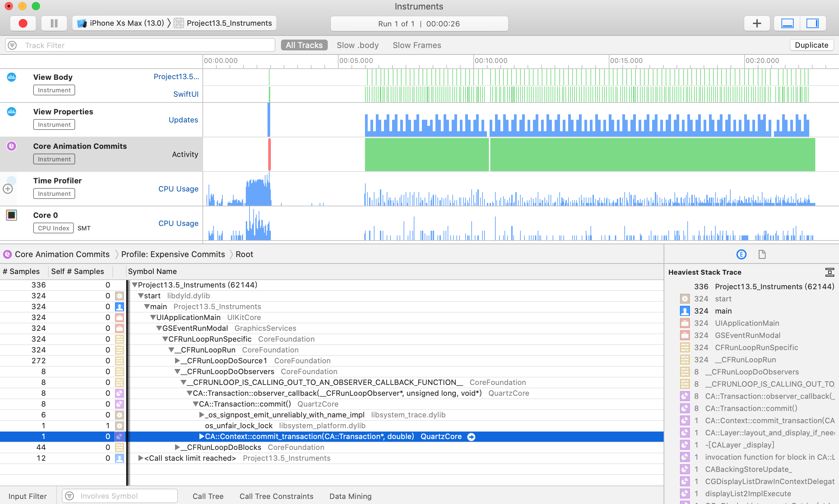
Task: Expand Call stack limit reached node
Action: pyautogui.click(x=141, y=458)
